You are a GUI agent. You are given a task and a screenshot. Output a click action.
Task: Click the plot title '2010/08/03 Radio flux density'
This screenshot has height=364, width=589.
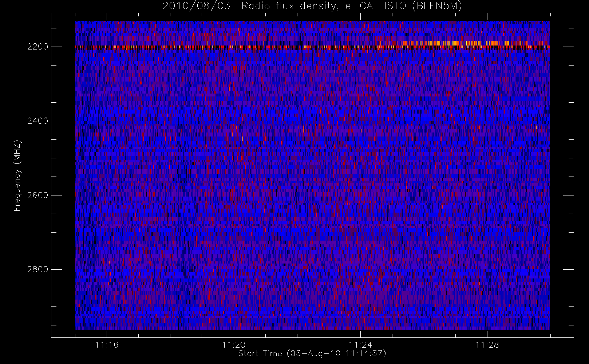(312, 6)
